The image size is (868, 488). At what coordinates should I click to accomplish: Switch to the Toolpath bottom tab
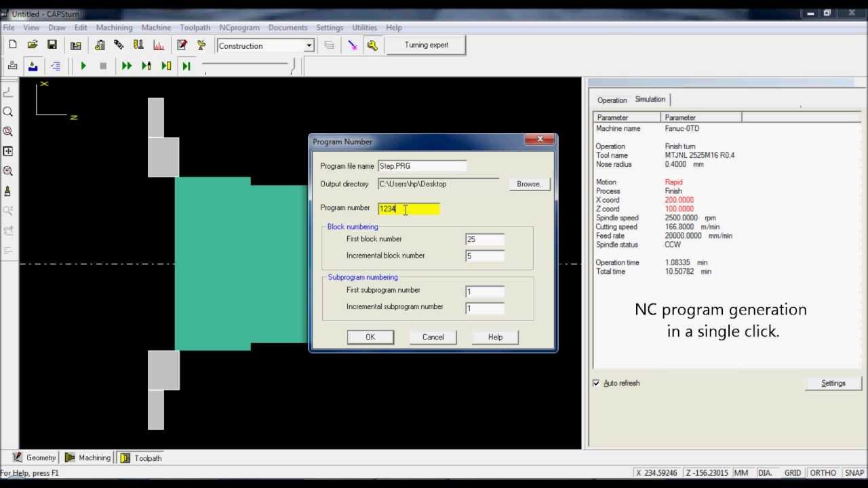[141, 457]
